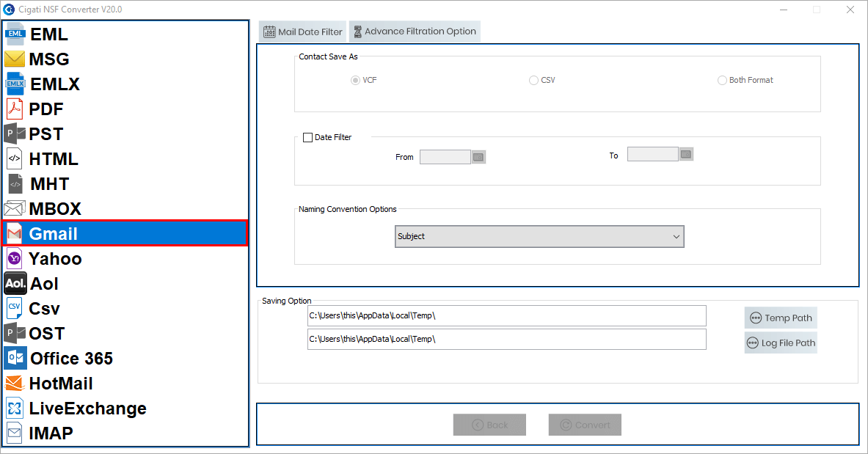Focus the log file path text field
Viewport: 868px width, 454px height.
(506, 339)
